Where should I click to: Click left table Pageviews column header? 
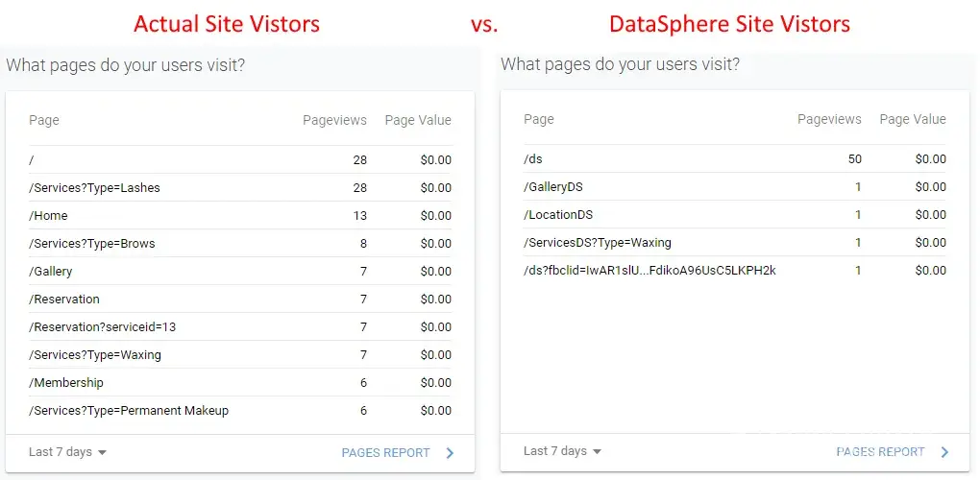pos(334,120)
